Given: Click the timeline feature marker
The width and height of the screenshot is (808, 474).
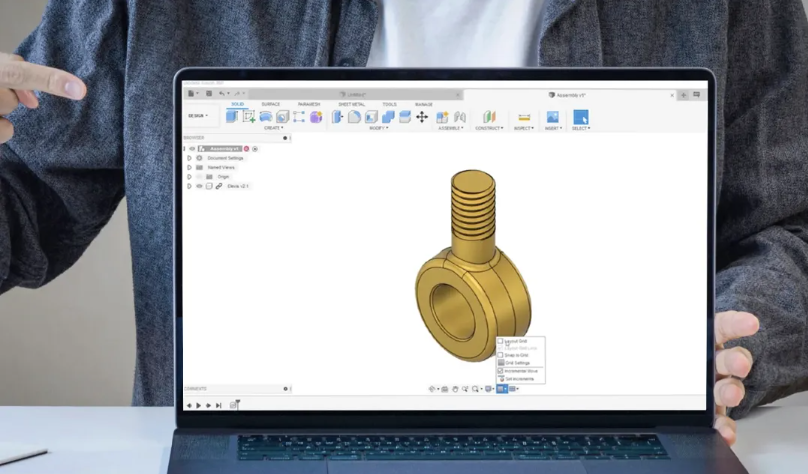Looking at the screenshot, I should [x=233, y=405].
